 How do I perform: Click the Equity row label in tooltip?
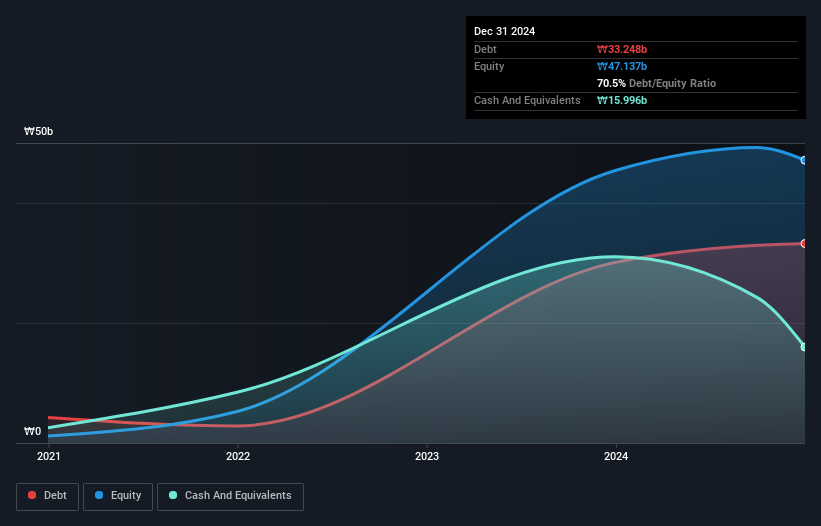coord(489,66)
